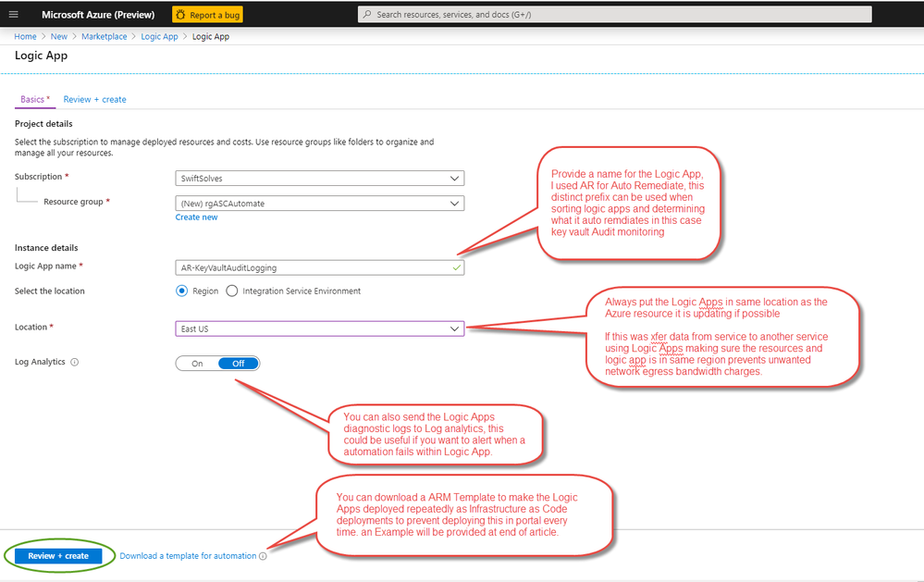Image resolution: width=924 pixels, height=582 pixels.
Task: Click the Log Analytics info icon
Action: [x=75, y=362]
